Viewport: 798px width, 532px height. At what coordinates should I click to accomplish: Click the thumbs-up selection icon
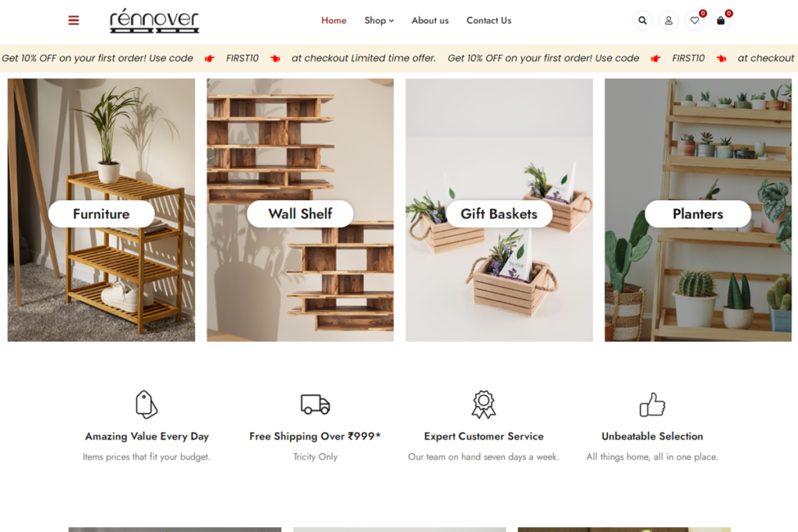coord(652,404)
